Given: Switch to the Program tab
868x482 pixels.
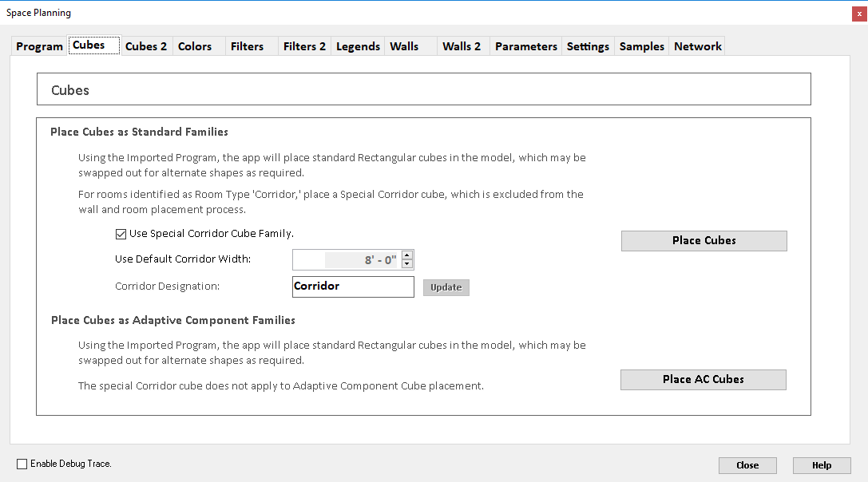Looking at the screenshot, I should [x=39, y=46].
